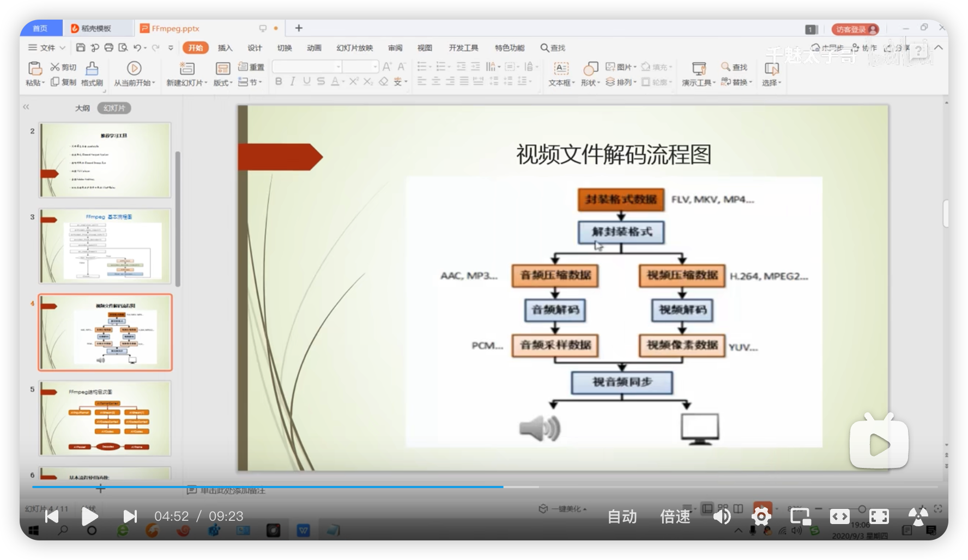The image size is (968, 560).
Task: Click the new tab plus button
Action: coord(299,28)
